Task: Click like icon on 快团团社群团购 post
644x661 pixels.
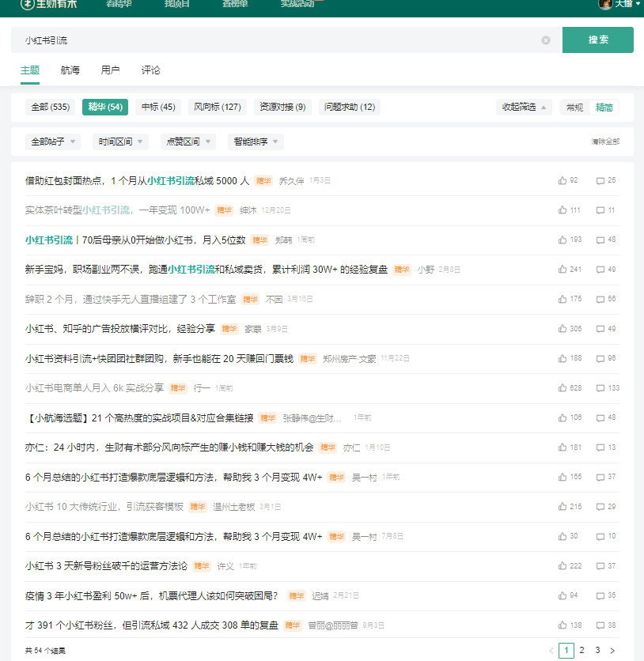Action: tap(563, 358)
